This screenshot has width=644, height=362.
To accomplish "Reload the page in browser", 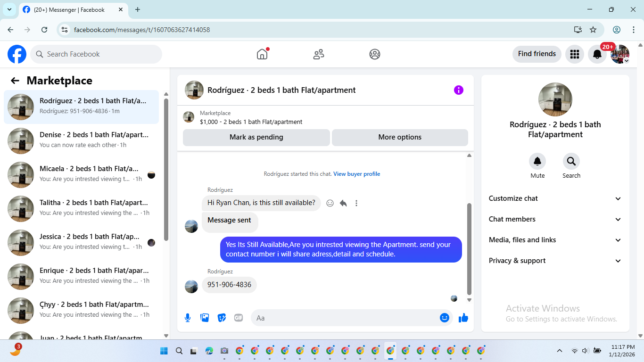I will pyautogui.click(x=44, y=30).
